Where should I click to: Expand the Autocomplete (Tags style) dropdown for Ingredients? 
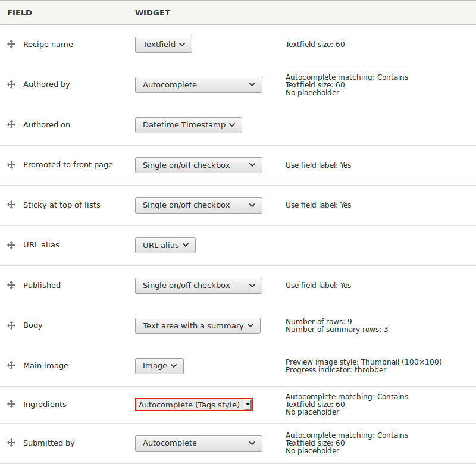[x=193, y=405]
